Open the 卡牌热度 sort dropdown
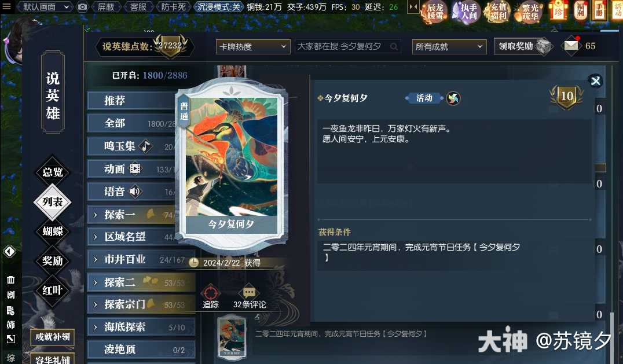The image size is (623, 364). (252, 47)
